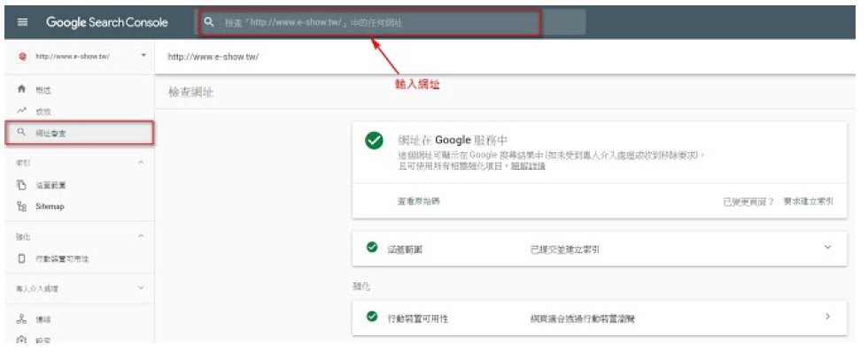Click the Enhancements (強化) heading above card

[362, 288]
